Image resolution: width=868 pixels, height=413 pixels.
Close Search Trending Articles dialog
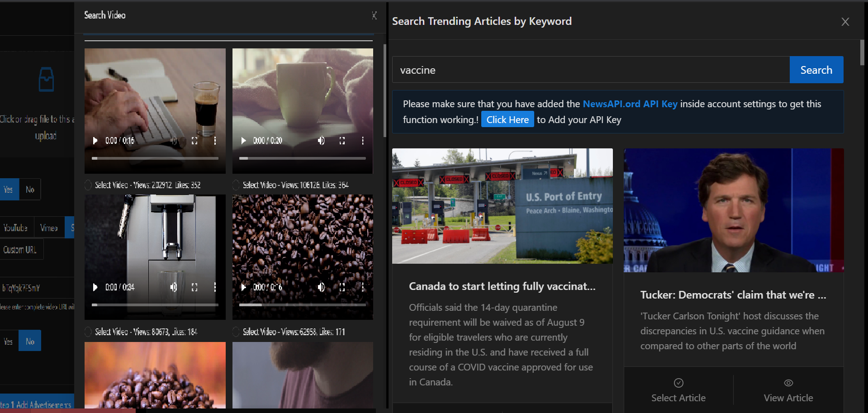pyautogui.click(x=845, y=22)
